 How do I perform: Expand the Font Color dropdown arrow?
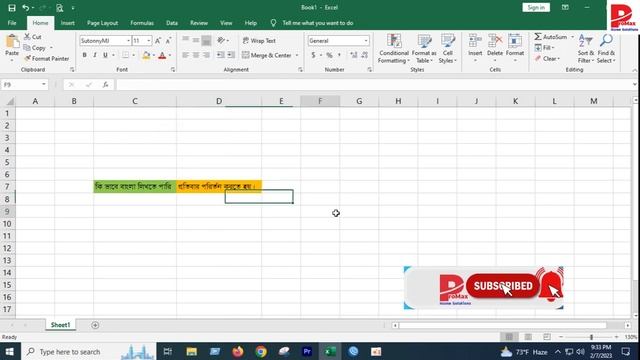170,55
